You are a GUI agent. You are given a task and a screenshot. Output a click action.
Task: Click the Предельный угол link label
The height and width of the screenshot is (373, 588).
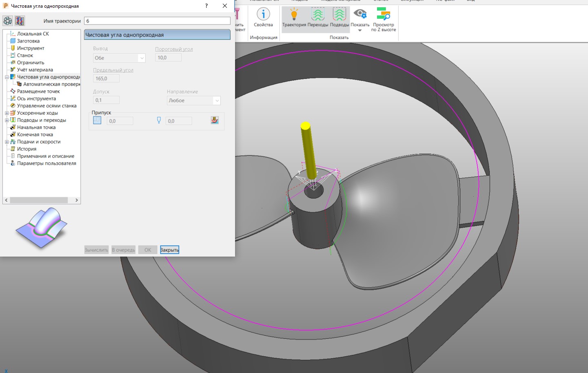point(113,70)
